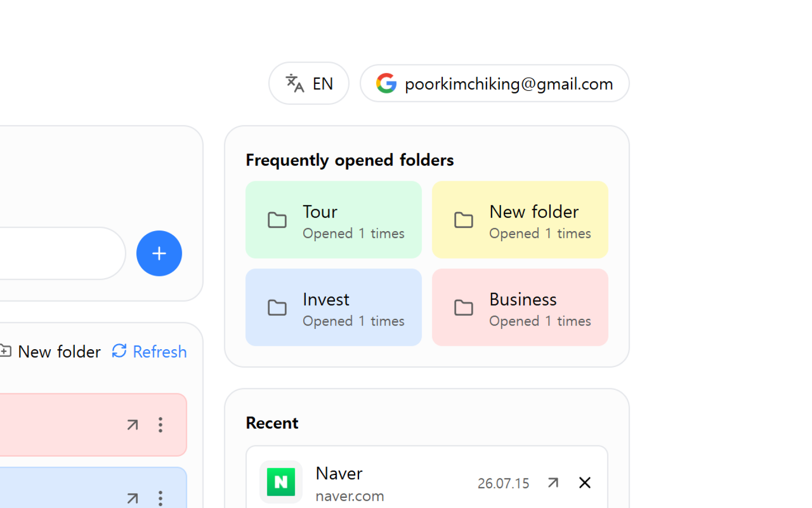Remove Naver from Recent with X icon
Image resolution: width=812 pixels, height=508 pixels.
point(585,483)
